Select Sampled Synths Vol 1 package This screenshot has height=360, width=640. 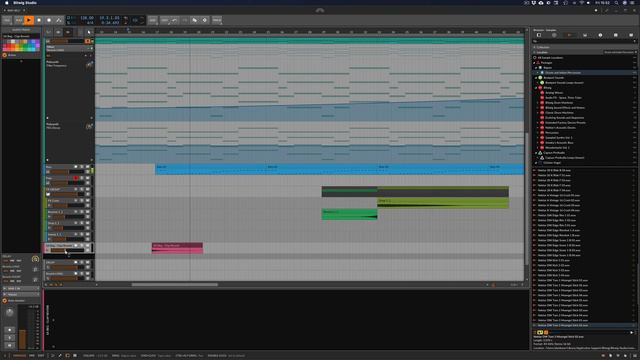point(558,138)
